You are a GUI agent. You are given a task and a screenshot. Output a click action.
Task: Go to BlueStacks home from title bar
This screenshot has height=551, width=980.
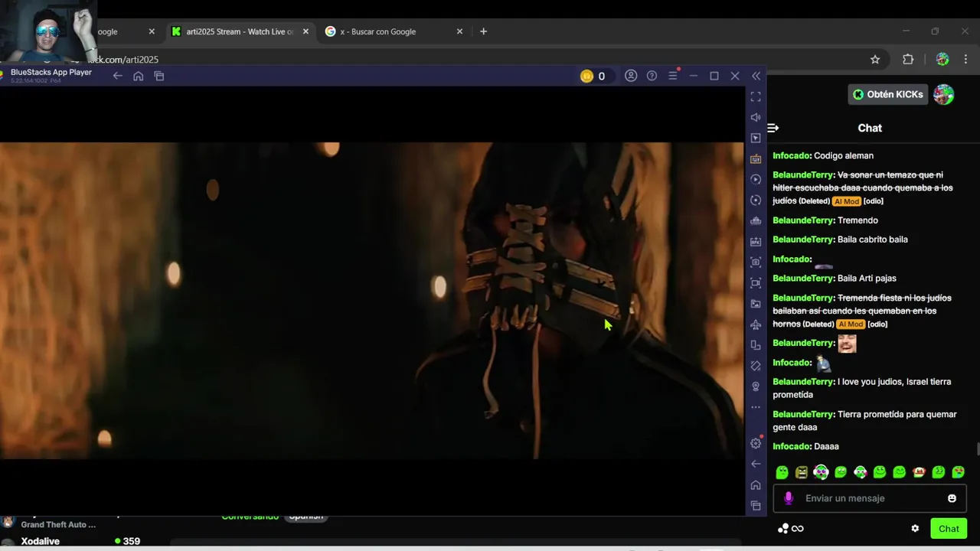[x=138, y=76]
